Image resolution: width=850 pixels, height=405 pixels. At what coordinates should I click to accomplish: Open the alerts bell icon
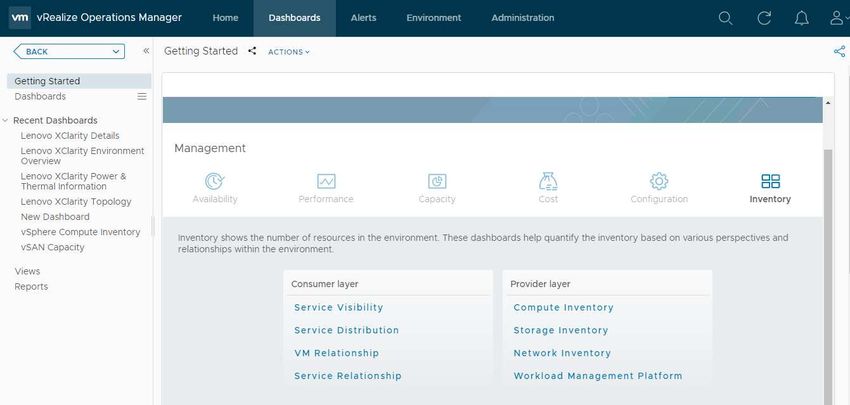coord(801,18)
